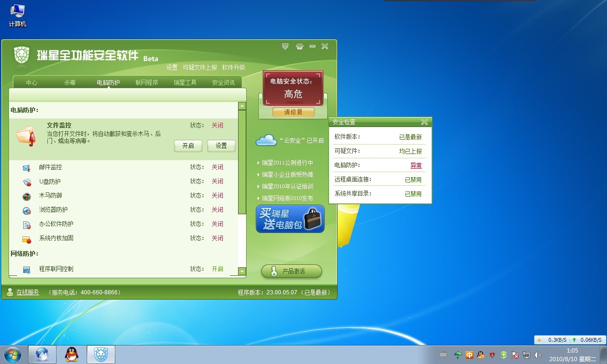Open the 瑞星2010年认证培训 news link
The height and width of the screenshot is (364, 607).
[x=287, y=186]
